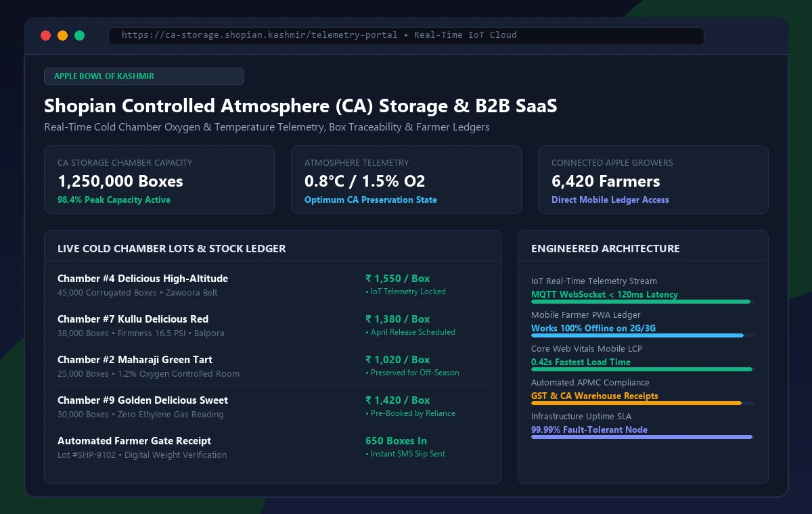Click Optimum CA Preservation State label
The image size is (812, 514).
point(371,200)
